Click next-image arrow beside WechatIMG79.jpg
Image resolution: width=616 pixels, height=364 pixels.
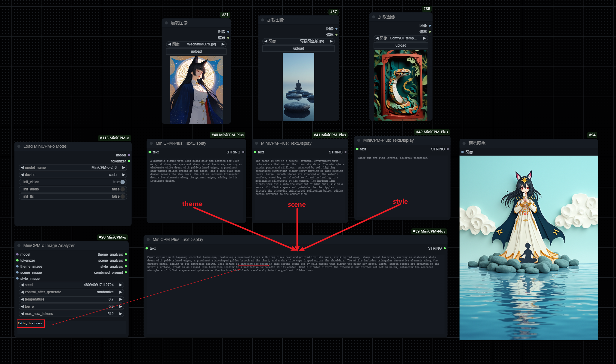(x=223, y=44)
